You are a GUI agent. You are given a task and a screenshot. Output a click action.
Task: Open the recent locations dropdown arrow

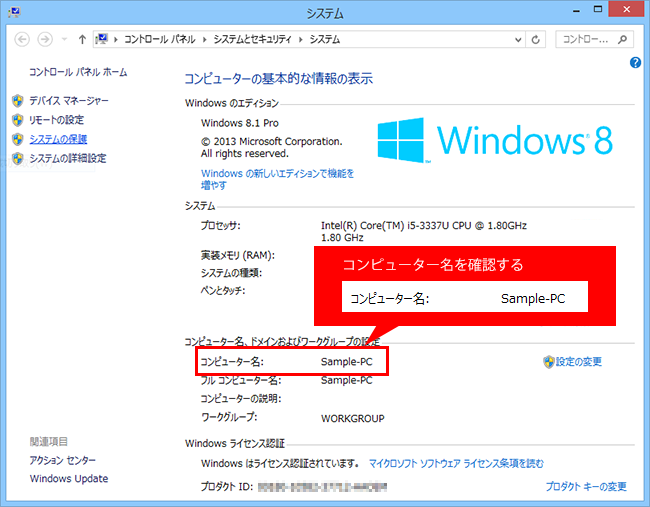[x=64, y=39]
